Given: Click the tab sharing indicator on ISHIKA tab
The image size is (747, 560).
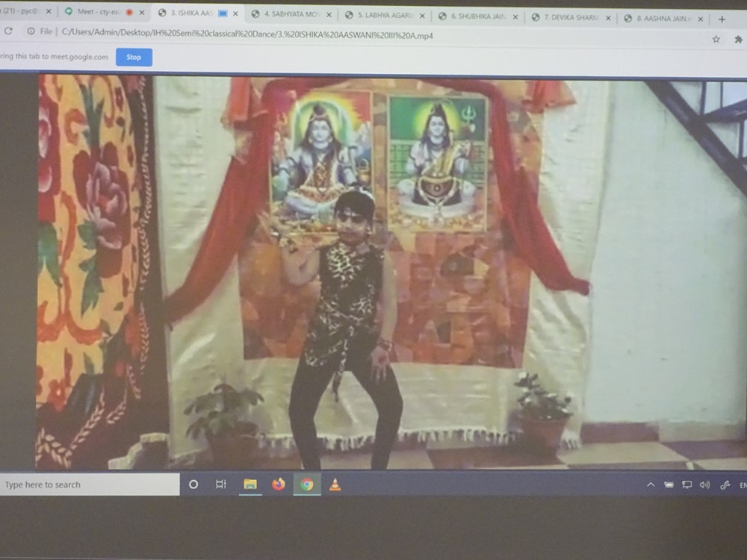Looking at the screenshot, I should (x=223, y=13).
